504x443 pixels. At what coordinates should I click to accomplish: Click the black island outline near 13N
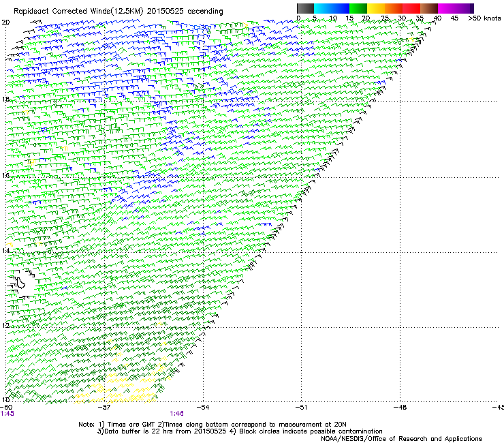coord(20,282)
